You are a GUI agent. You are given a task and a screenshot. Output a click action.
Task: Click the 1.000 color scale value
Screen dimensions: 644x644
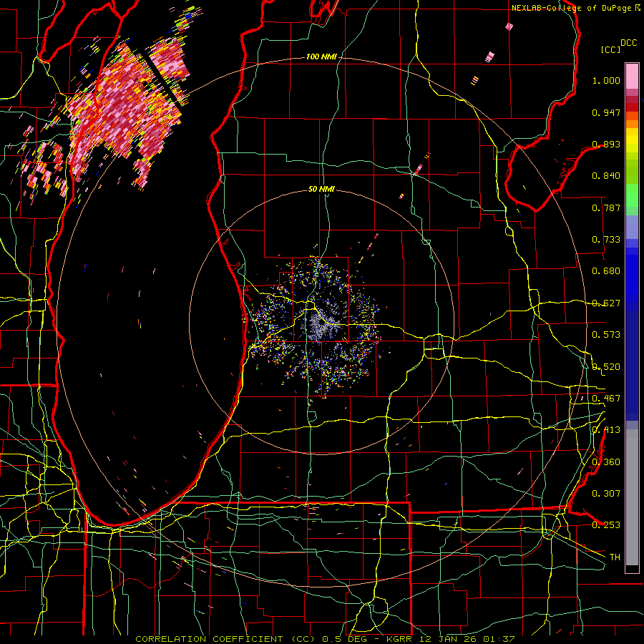click(x=606, y=80)
